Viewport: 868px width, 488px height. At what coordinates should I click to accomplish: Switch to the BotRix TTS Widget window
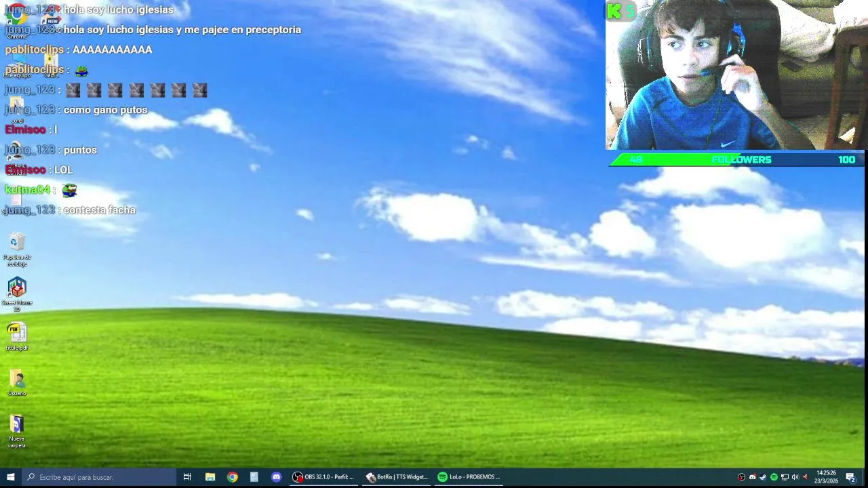pyautogui.click(x=397, y=477)
